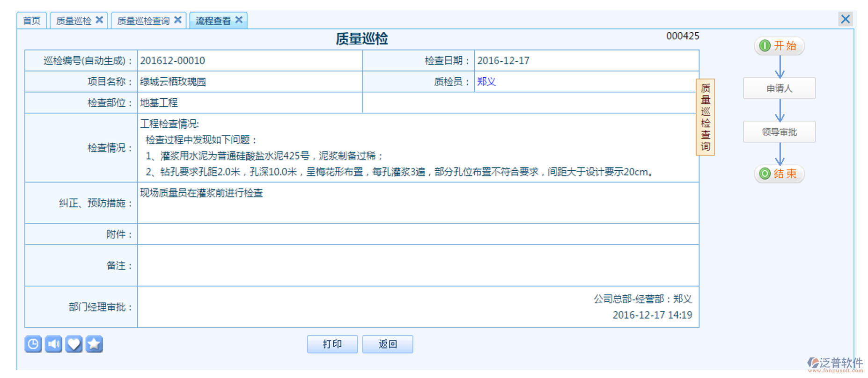Click the star bookmark icon
Viewport: 868px width, 378px height.
coord(94,344)
